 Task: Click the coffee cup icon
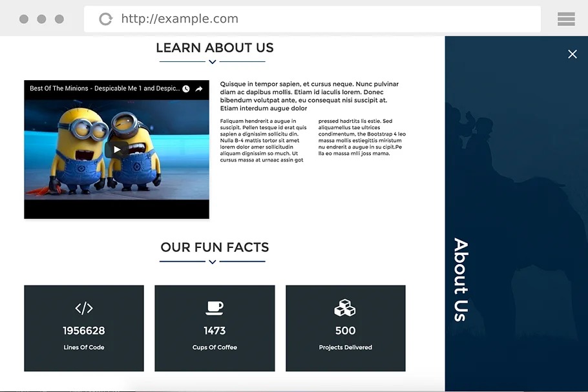pos(215,308)
